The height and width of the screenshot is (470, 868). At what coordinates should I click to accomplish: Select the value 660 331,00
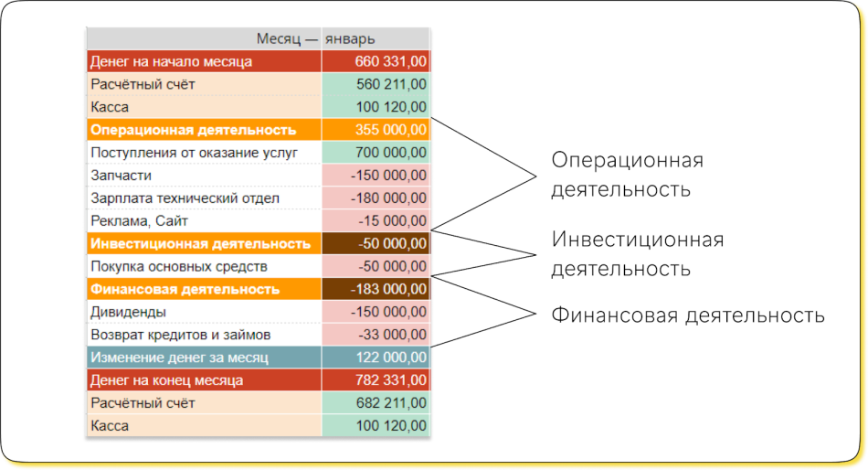coord(376,61)
